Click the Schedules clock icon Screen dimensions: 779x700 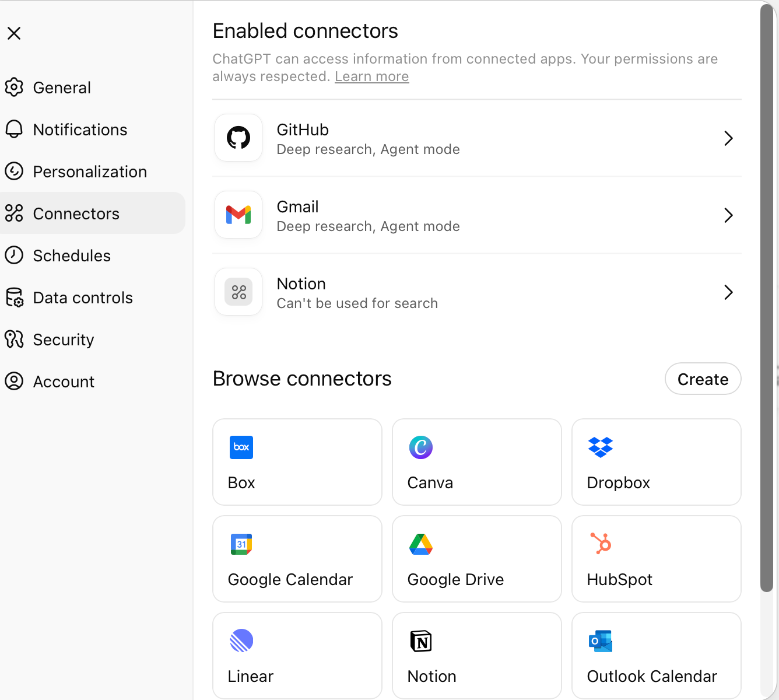click(14, 256)
